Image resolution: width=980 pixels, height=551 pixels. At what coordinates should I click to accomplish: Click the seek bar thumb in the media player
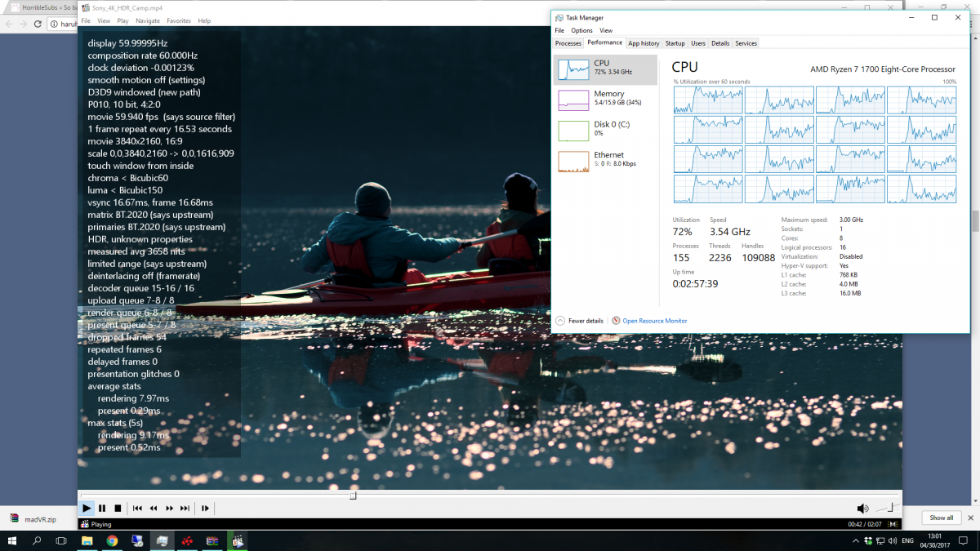click(x=353, y=495)
